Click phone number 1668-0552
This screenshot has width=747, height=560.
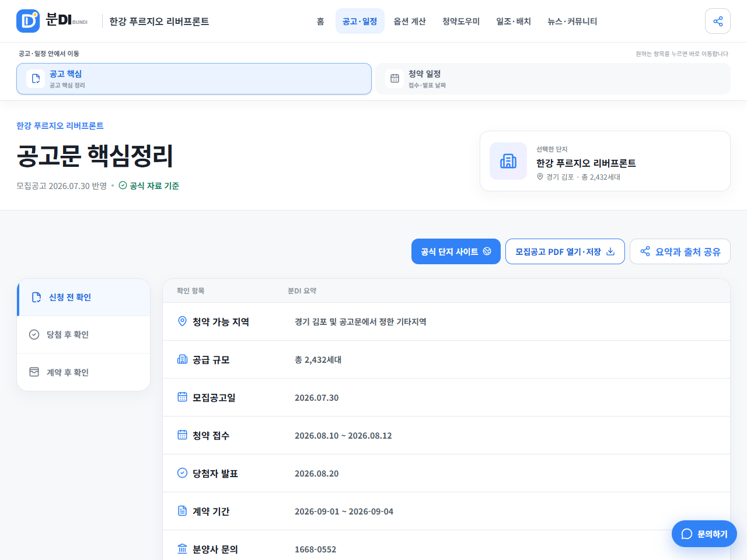[315, 549]
